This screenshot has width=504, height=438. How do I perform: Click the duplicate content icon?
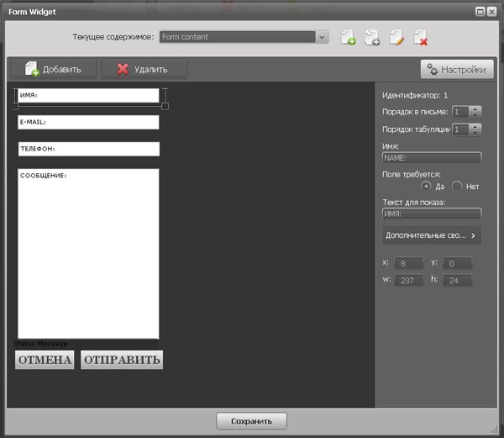click(372, 37)
